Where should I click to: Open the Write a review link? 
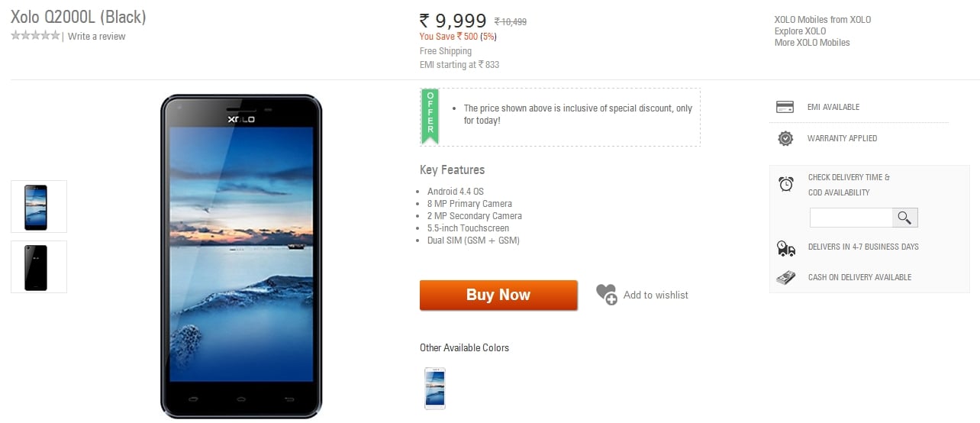pyautogui.click(x=96, y=37)
